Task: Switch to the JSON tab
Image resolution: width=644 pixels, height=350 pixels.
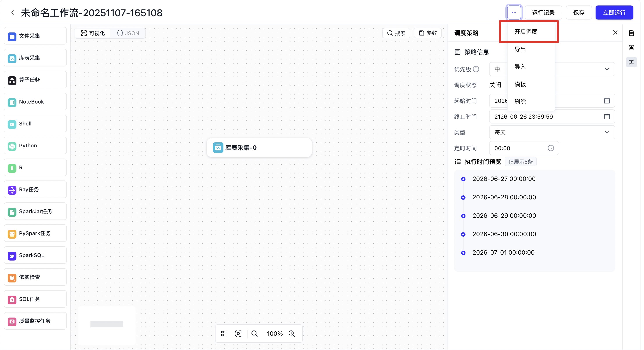Action: tap(129, 33)
